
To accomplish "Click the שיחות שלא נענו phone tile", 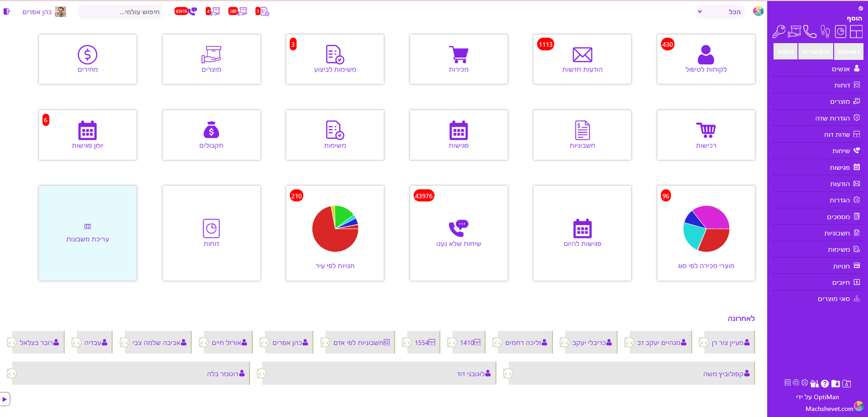I will [x=458, y=233].
